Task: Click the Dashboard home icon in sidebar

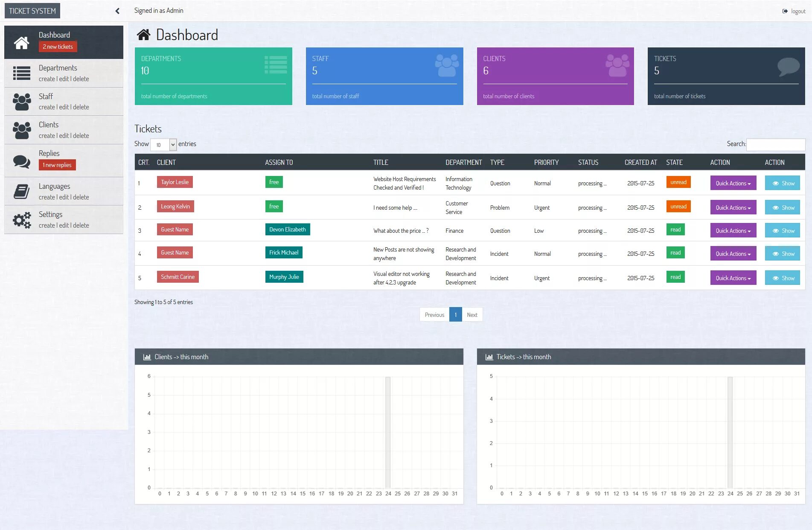Action: tap(21, 42)
